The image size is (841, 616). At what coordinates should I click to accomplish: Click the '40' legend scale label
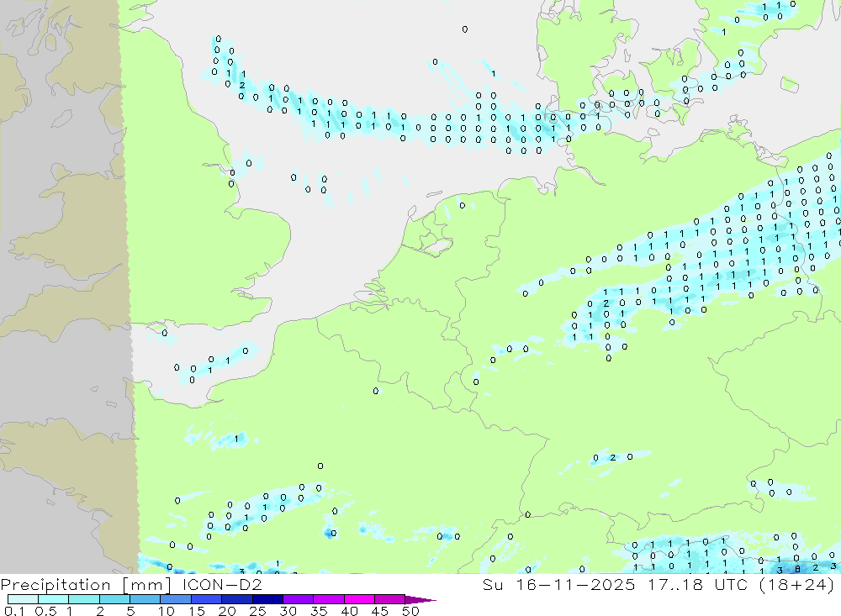point(349,611)
